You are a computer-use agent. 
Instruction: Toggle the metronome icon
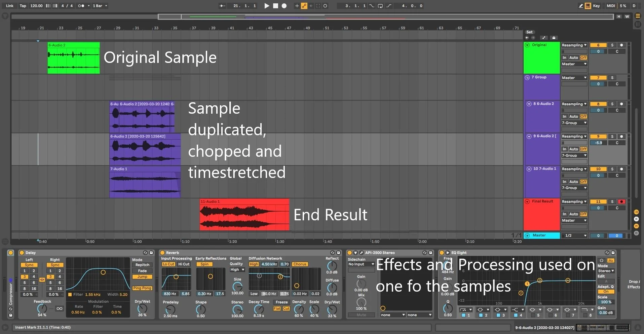click(81, 6)
